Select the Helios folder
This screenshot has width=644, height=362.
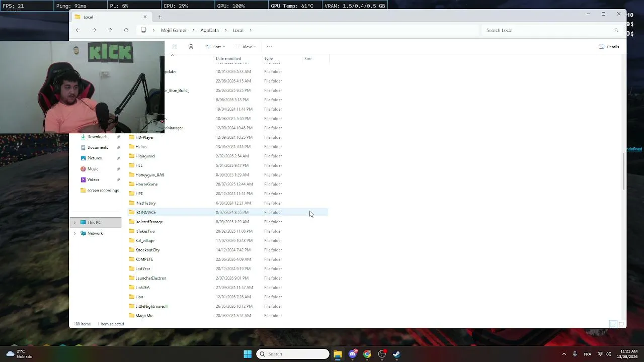[141, 147]
